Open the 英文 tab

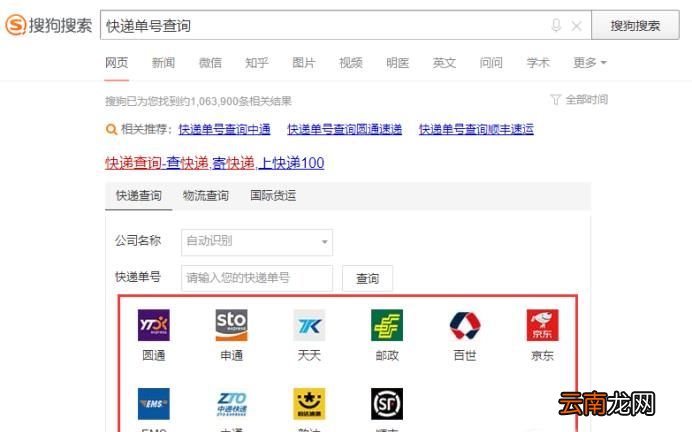(x=444, y=63)
